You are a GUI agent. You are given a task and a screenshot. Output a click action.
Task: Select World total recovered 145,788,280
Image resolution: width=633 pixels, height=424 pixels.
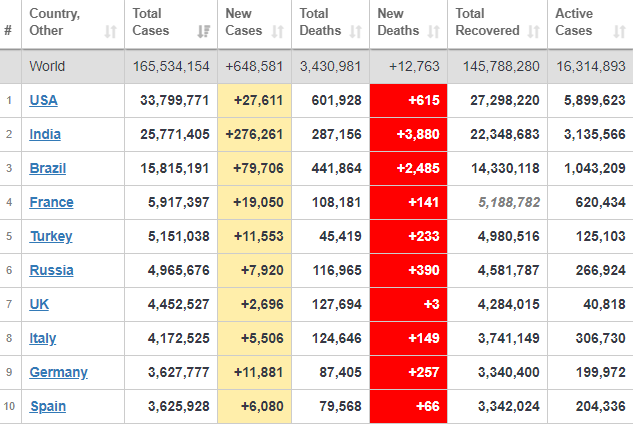501,66
